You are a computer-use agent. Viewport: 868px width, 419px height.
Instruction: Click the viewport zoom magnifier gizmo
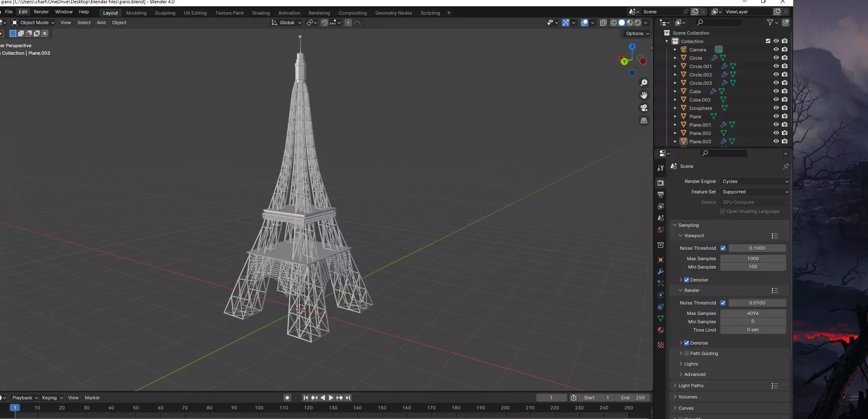[644, 83]
